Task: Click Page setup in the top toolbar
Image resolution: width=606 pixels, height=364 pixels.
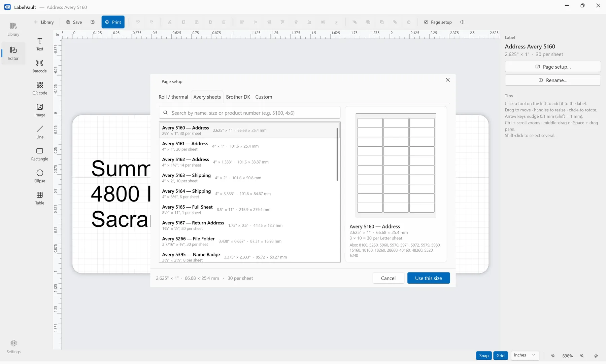Action: [x=438, y=22]
